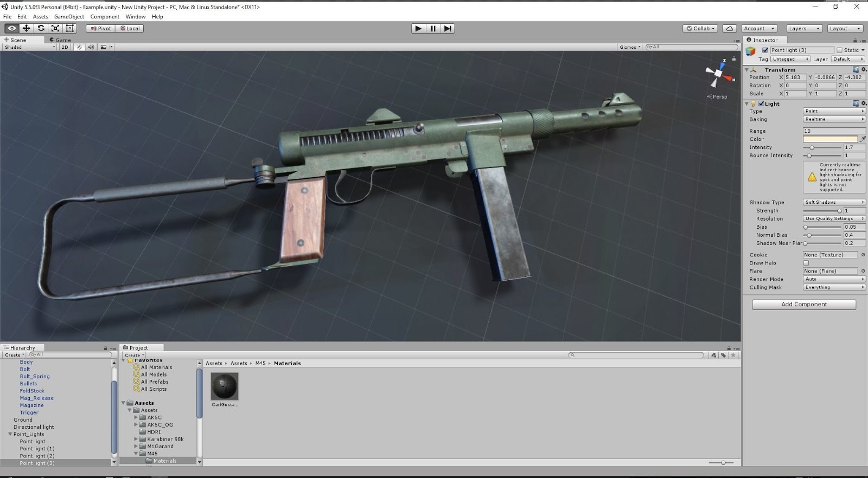Select the Hand view tool
Screen dimensions: 868x478
[x=11, y=28]
